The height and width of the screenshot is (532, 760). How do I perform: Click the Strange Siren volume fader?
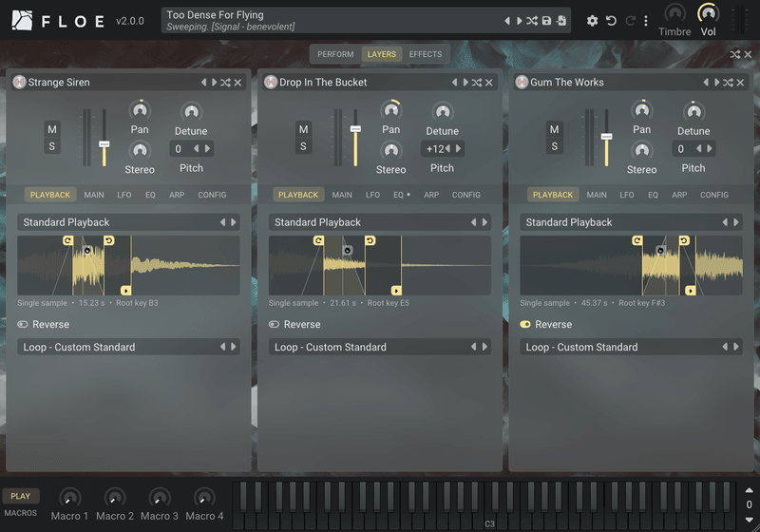click(x=104, y=143)
